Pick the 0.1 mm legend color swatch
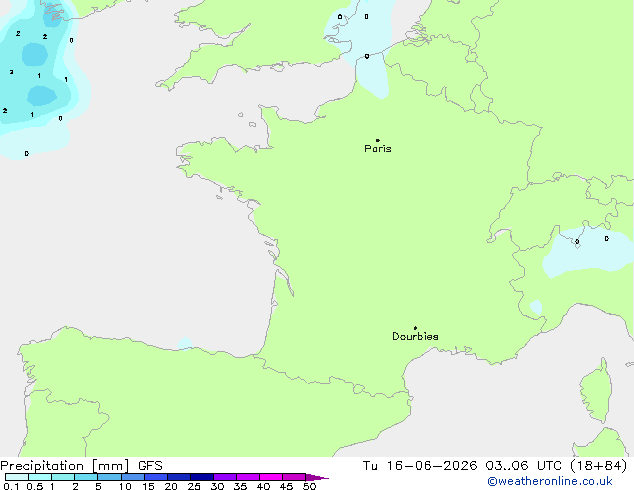The width and height of the screenshot is (634, 490). pyautogui.click(x=17, y=477)
